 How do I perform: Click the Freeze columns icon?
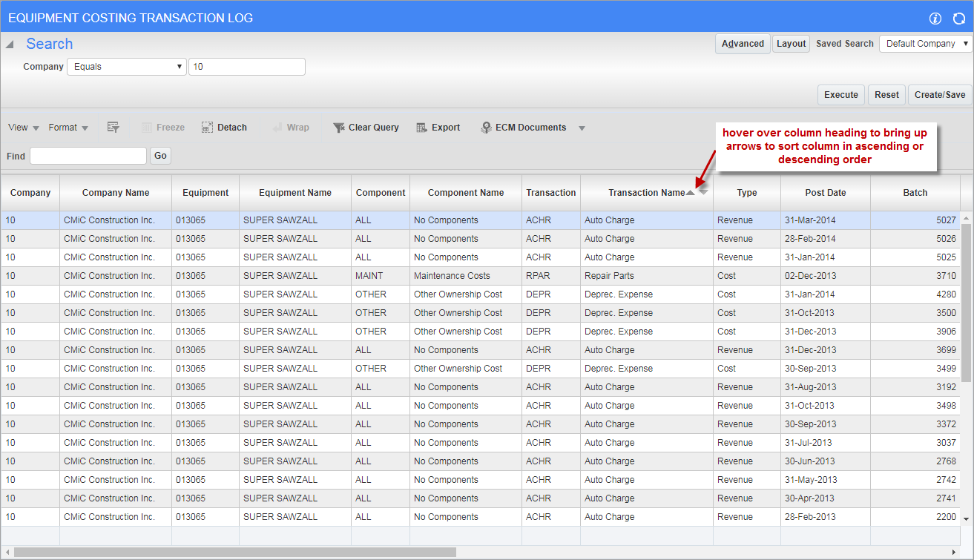[162, 127]
